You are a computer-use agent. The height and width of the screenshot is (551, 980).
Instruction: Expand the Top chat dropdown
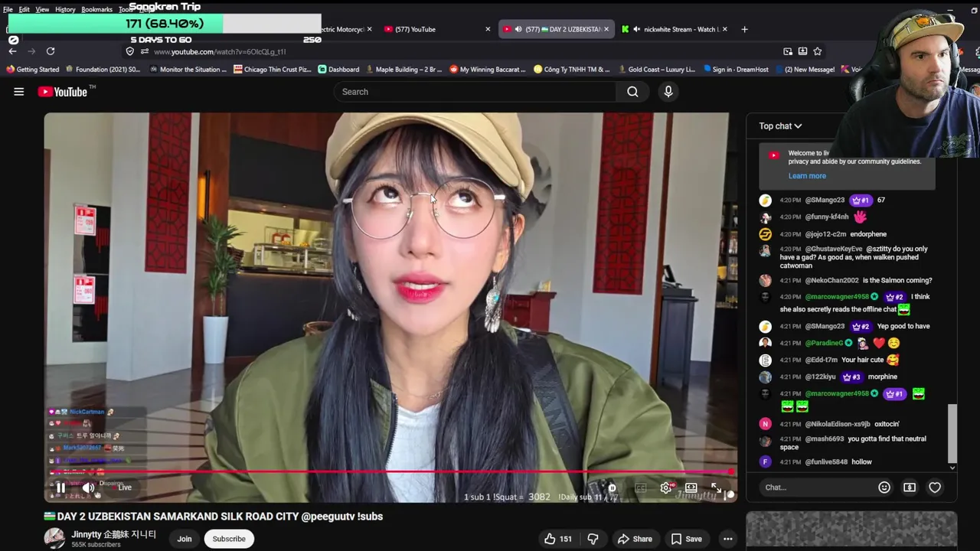[780, 126]
